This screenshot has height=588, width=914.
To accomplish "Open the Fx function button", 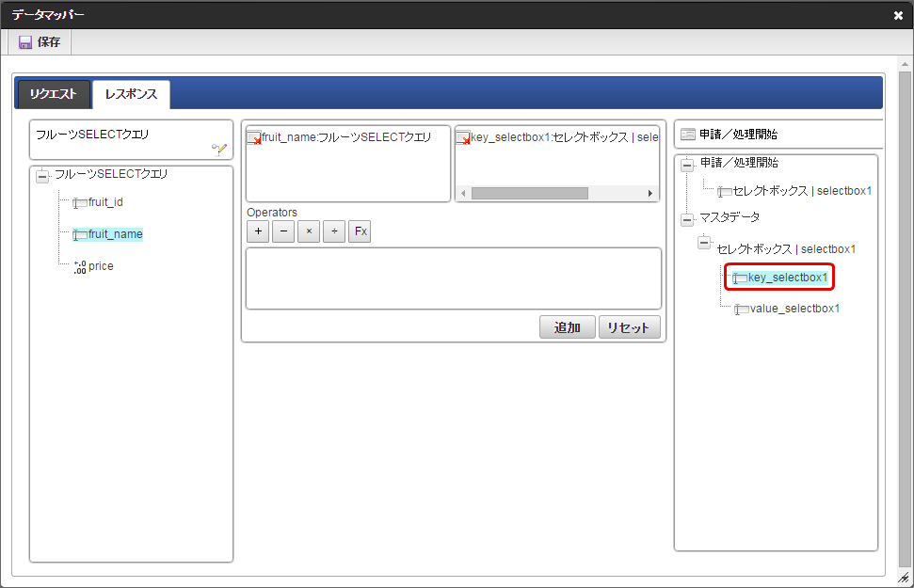I will coord(361,231).
